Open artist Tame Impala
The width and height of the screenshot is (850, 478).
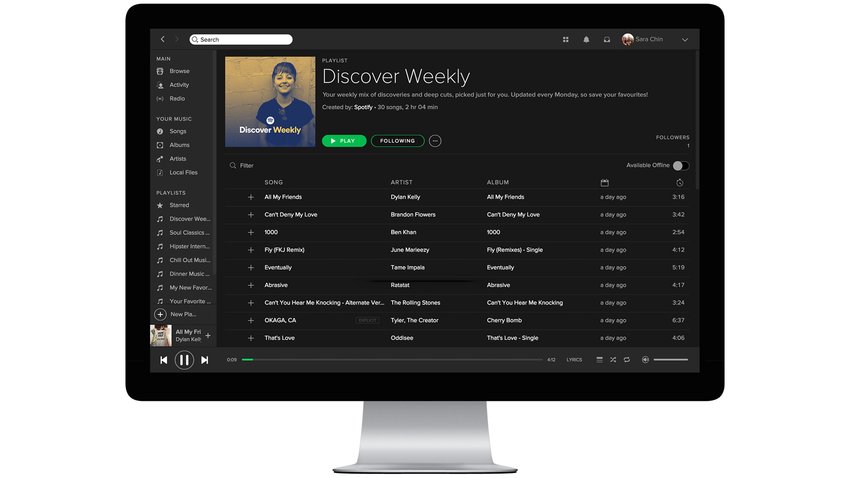408,268
